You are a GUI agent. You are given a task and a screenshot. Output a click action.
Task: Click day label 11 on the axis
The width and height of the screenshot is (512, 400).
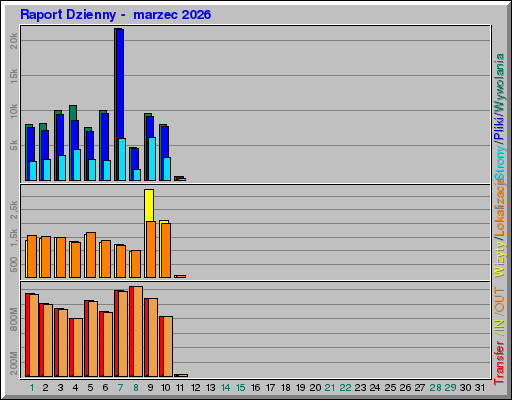(180, 388)
